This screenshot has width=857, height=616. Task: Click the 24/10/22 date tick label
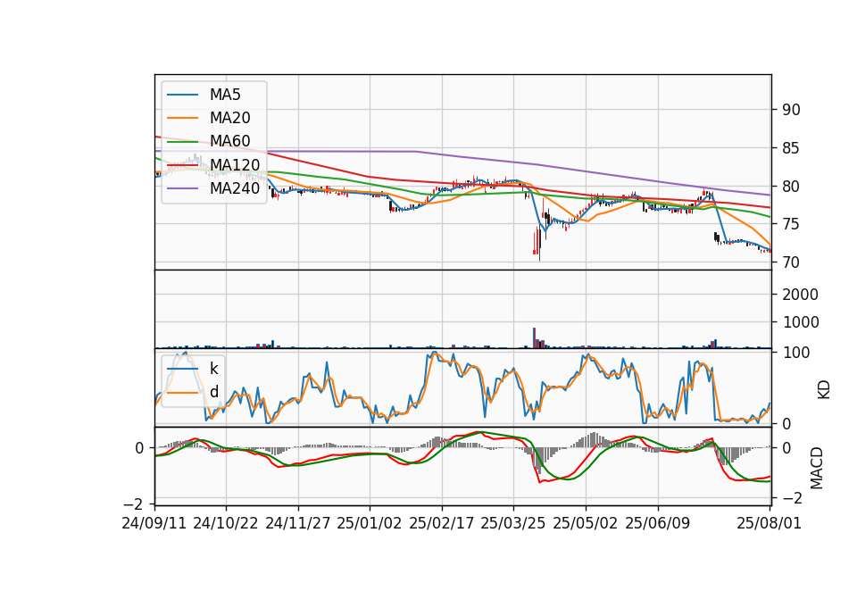[226, 523]
